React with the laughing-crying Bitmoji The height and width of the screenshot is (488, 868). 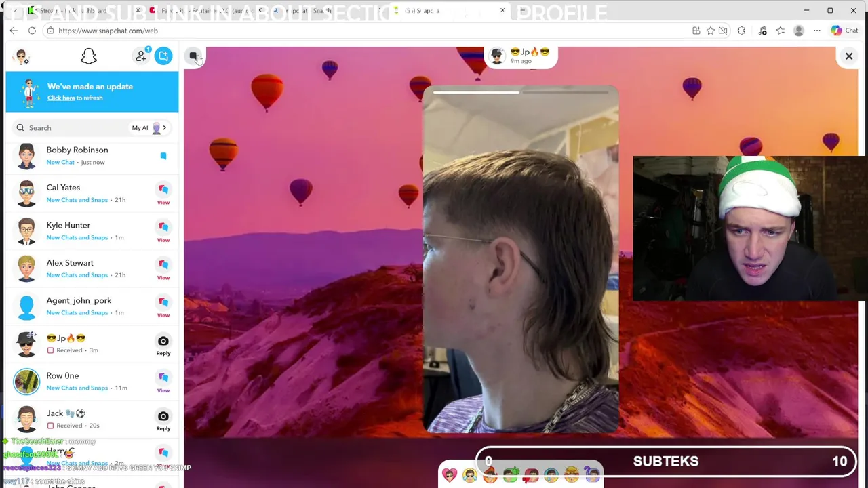[470, 475]
